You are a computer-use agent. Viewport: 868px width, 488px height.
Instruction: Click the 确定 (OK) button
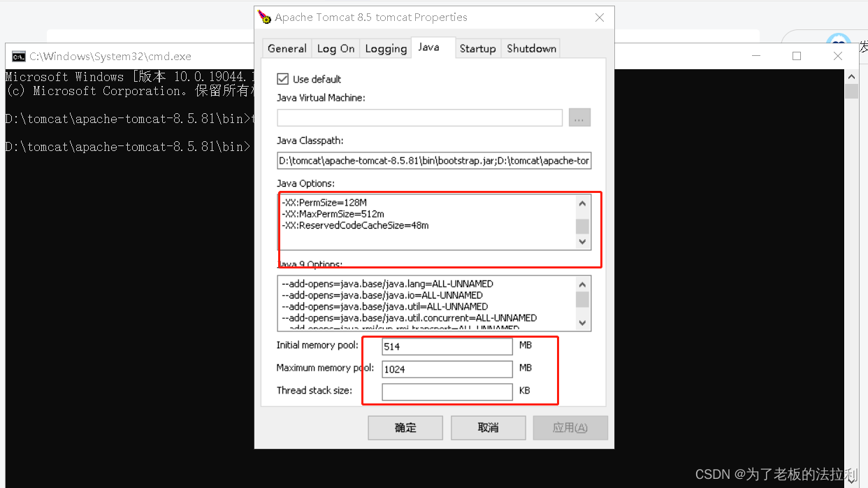click(x=405, y=428)
